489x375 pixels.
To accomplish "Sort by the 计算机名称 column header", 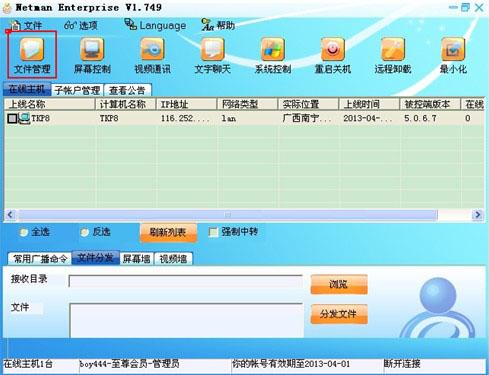I will tap(126, 104).
